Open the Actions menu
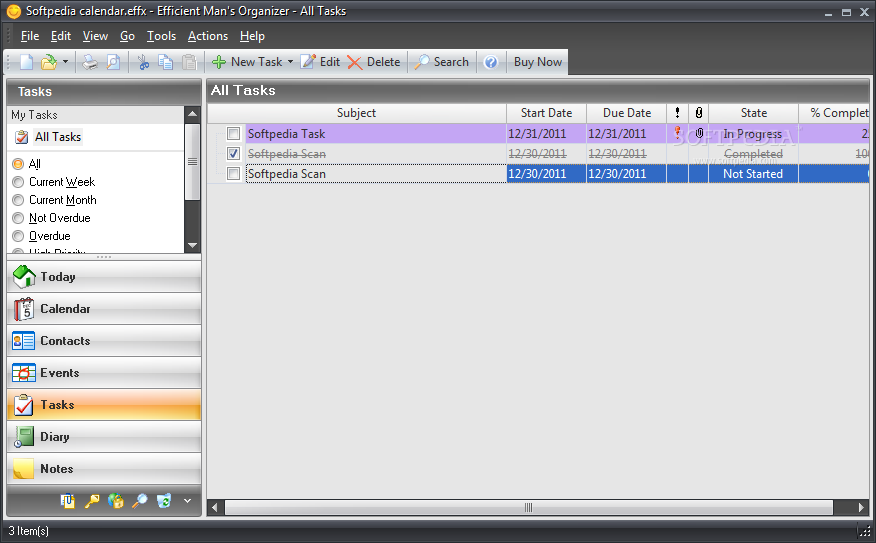The image size is (876, 543). tap(208, 36)
